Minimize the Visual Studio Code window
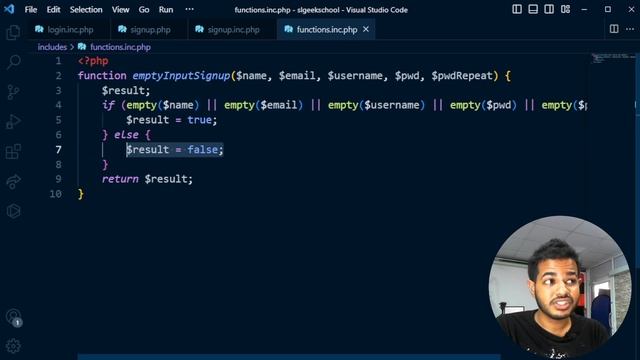Screen dimensions: 640x360 pyautogui.click(x=584, y=9)
